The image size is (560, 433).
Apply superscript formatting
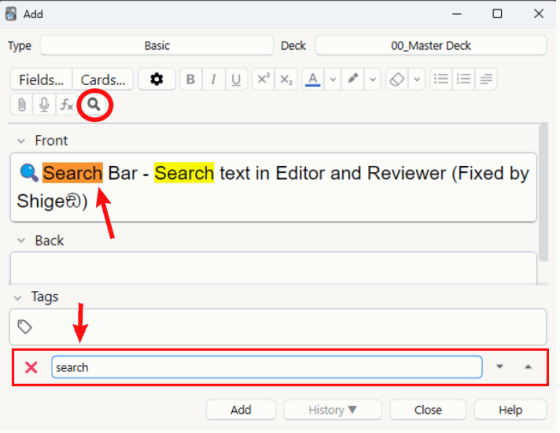tap(264, 79)
